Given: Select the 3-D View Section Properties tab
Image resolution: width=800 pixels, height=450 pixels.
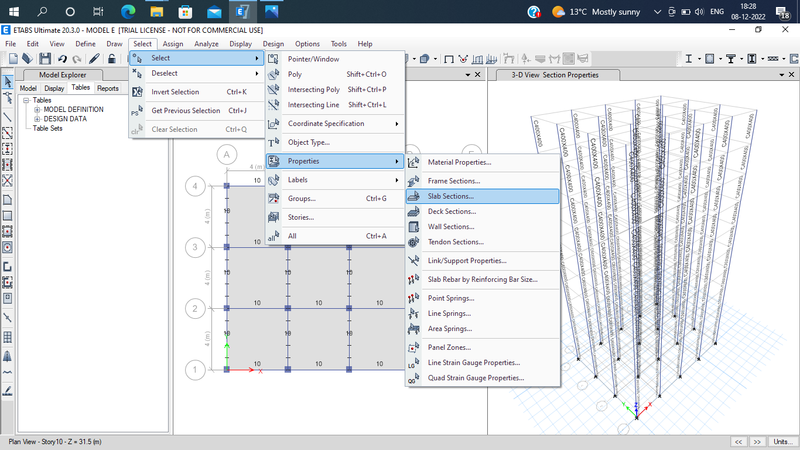Looking at the screenshot, I should 555,75.
